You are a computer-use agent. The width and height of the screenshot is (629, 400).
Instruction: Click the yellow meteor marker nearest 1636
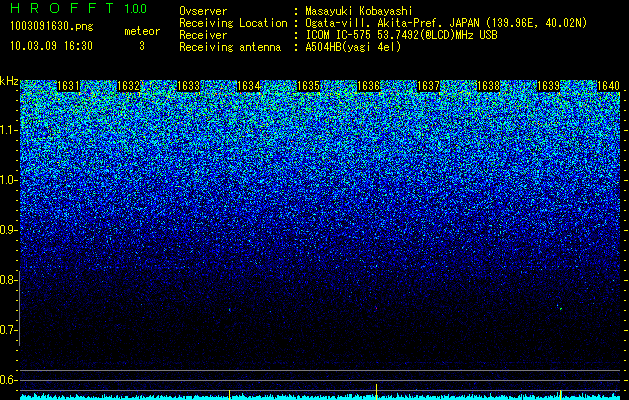tap(376, 392)
